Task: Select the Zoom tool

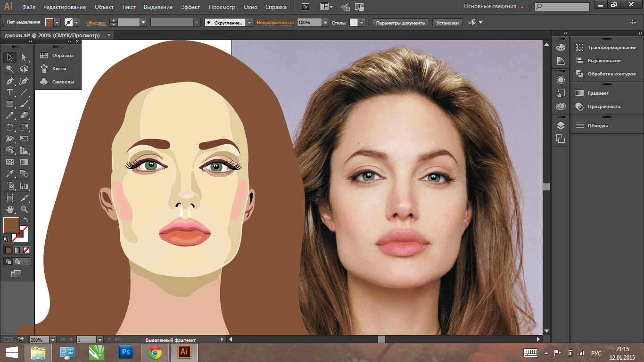Action: tap(24, 209)
